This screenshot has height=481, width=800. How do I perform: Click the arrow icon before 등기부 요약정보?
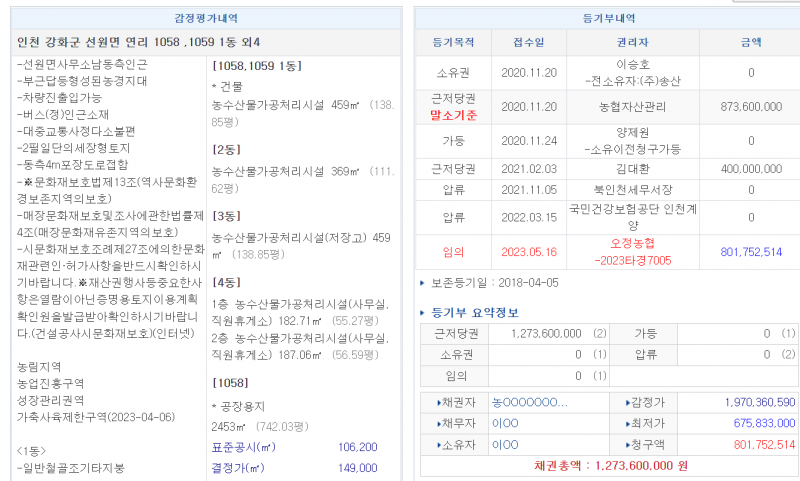423,313
